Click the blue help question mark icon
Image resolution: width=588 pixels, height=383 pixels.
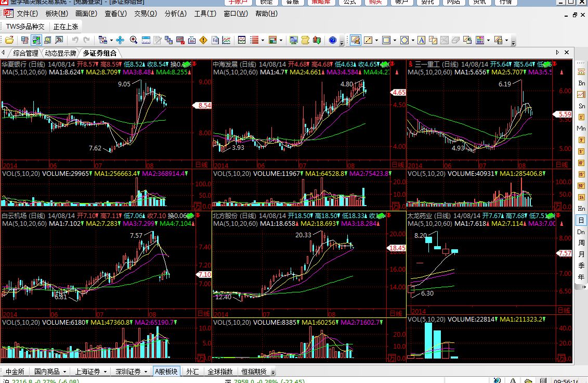click(x=333, y=40)
